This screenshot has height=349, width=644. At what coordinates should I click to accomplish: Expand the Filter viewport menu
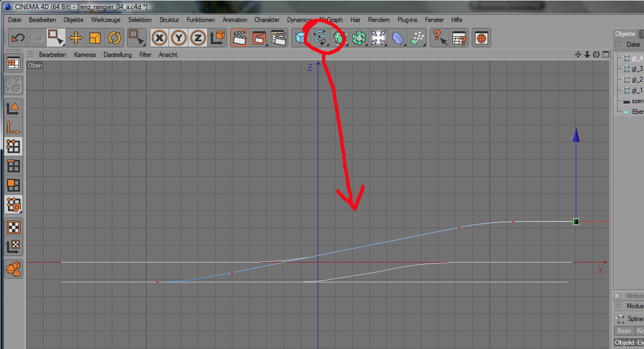[x=145, y=55]
